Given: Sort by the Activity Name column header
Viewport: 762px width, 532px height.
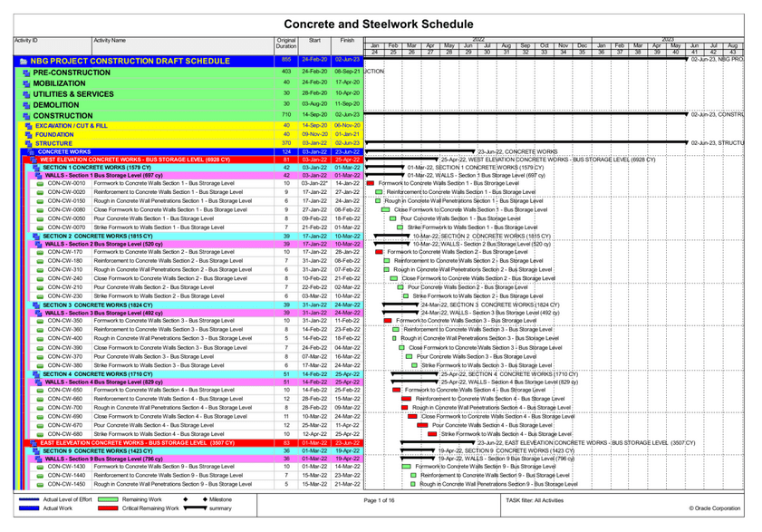Looking at the screenshot, I should coord(183,45).
